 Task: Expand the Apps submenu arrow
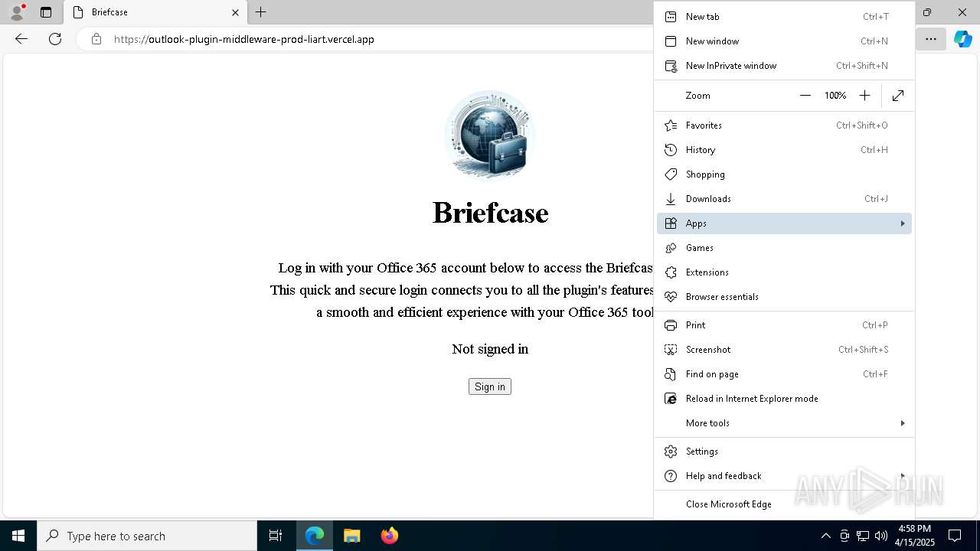[x=903, y=223]
